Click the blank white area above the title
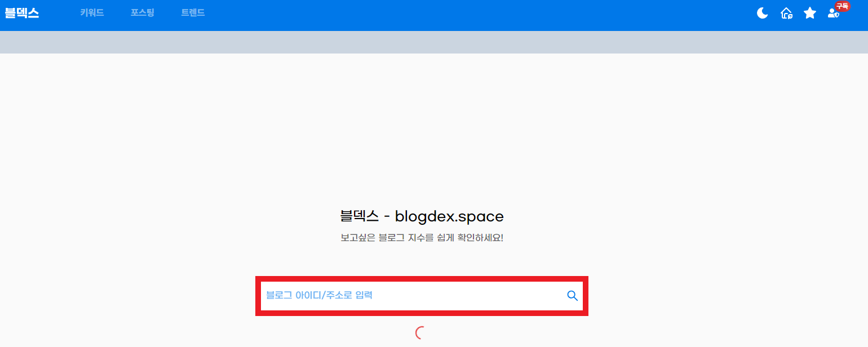 (x=434, y=130)
